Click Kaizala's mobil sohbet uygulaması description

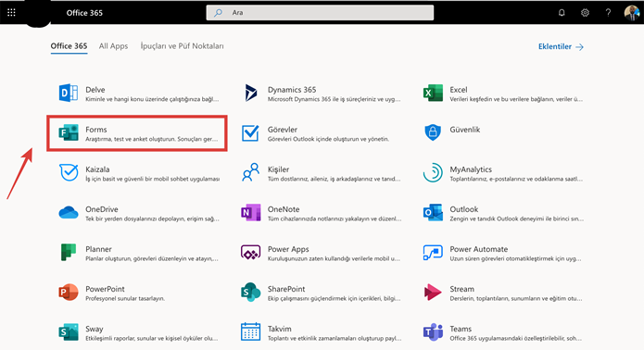(152, 179)
